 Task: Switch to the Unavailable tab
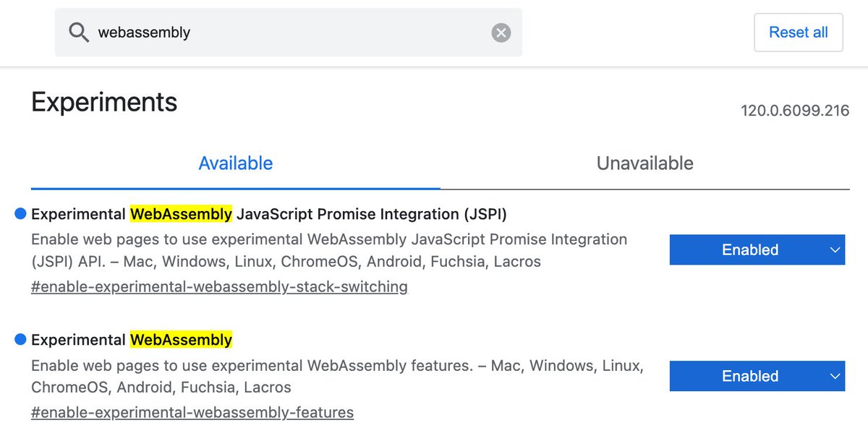pyautogui.click(x=644, y=163)
